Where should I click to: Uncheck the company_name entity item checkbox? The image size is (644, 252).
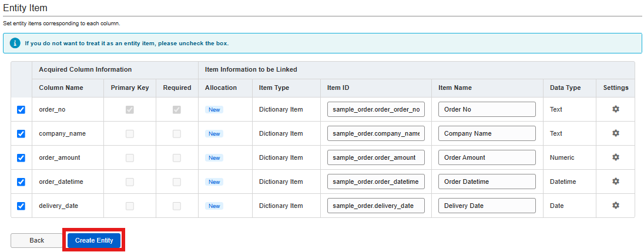21,134
